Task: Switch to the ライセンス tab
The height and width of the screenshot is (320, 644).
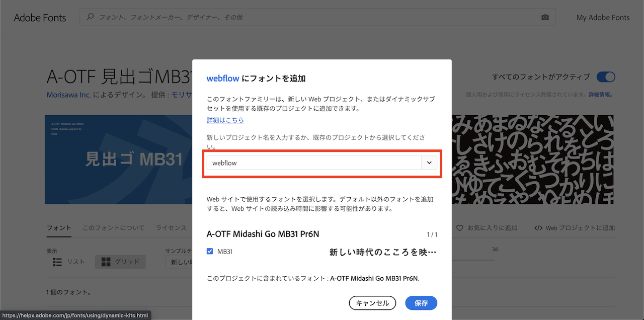Action: [x=171, y=228]
